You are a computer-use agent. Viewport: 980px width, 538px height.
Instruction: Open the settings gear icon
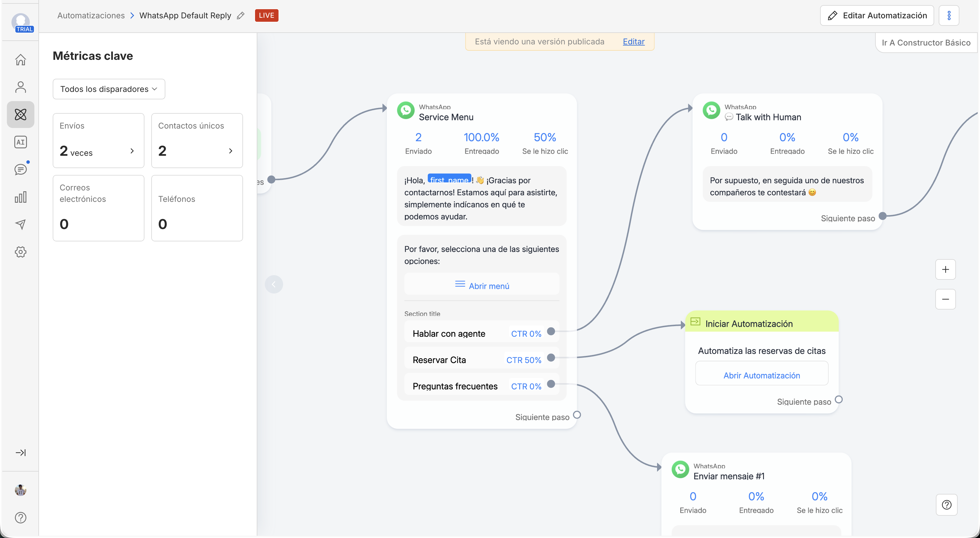click(21, 252)
